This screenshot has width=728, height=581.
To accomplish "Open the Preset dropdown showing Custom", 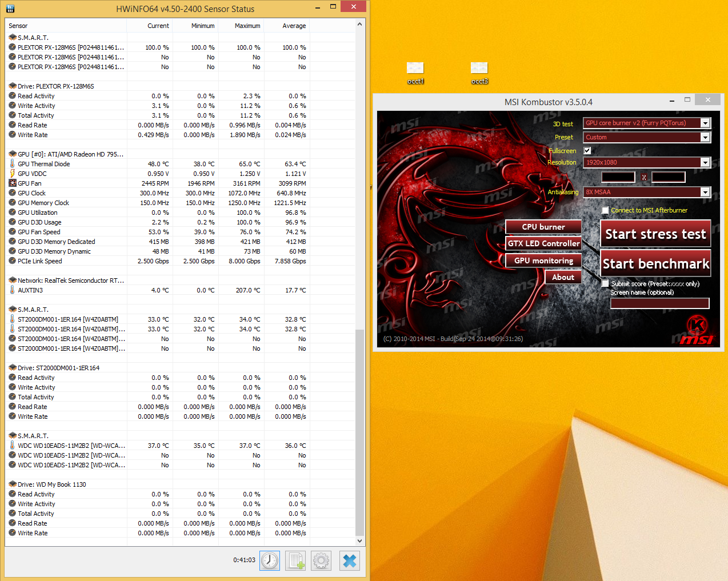I will point(647,137).
